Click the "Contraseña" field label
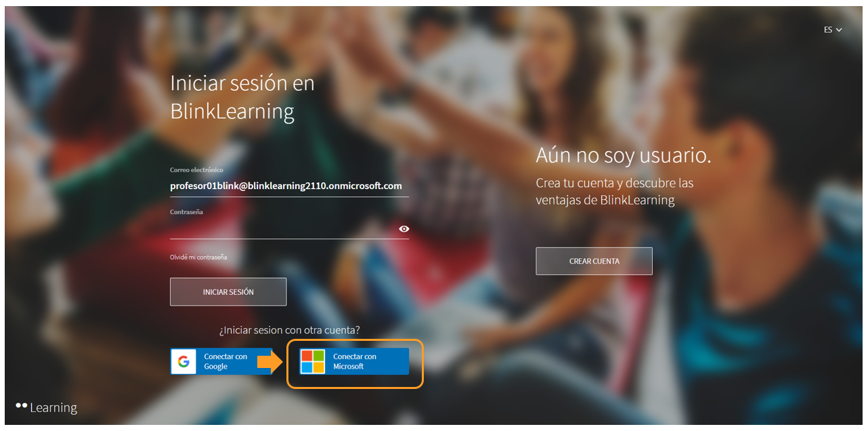The width and height of the screenshot is (868, 431). (186, 212)
